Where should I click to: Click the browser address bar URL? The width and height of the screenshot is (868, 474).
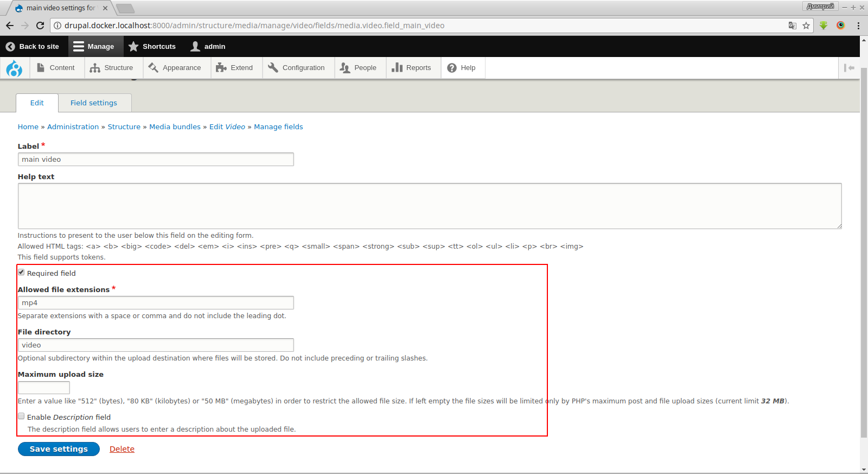point(254,26)
